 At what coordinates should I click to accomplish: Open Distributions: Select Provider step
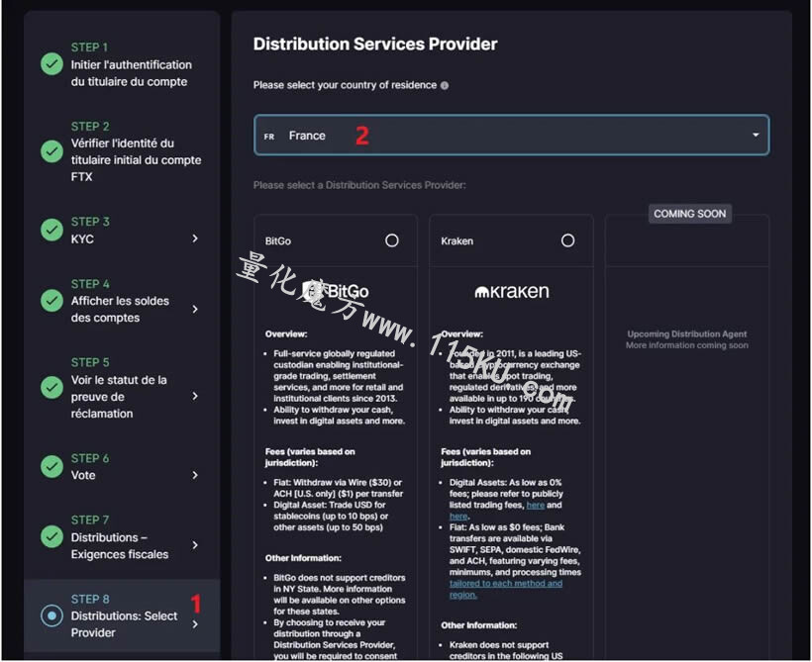[125, 624]
